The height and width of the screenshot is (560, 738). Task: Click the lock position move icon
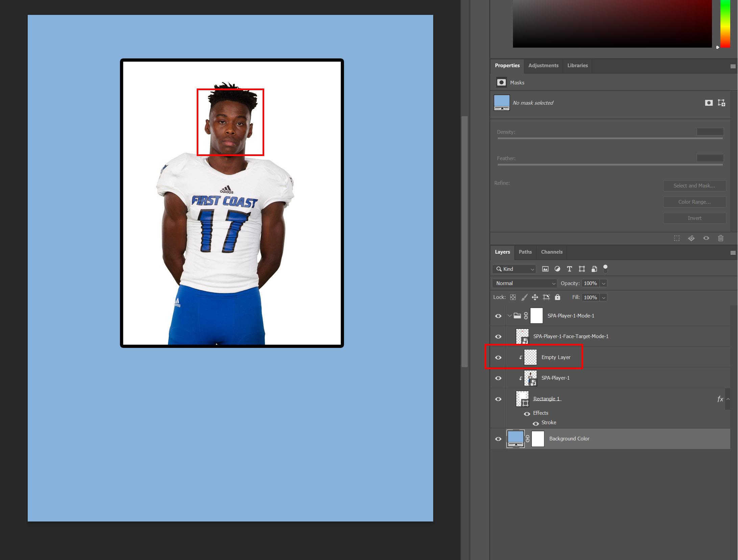click(535, 297)
